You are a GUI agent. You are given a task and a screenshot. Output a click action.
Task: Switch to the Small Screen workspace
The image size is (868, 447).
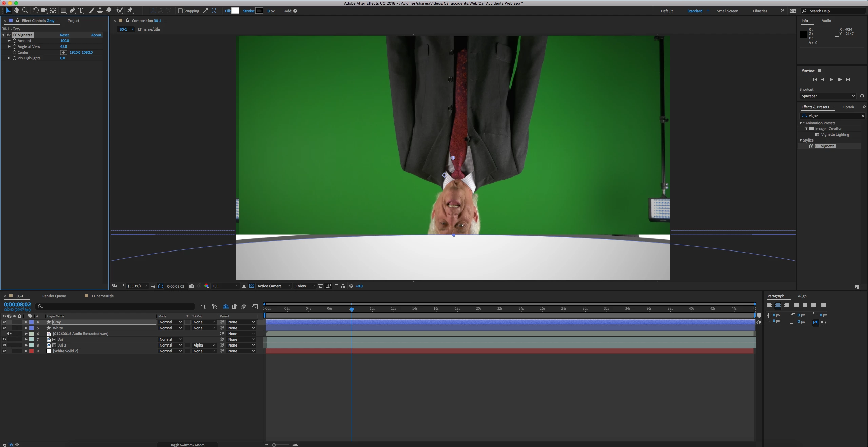[x=727, y=11]
